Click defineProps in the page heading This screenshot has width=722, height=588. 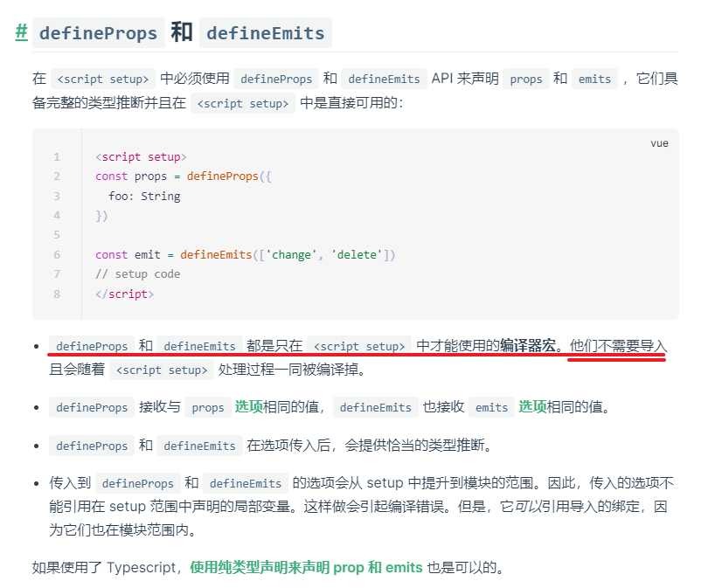click(99, 33)
